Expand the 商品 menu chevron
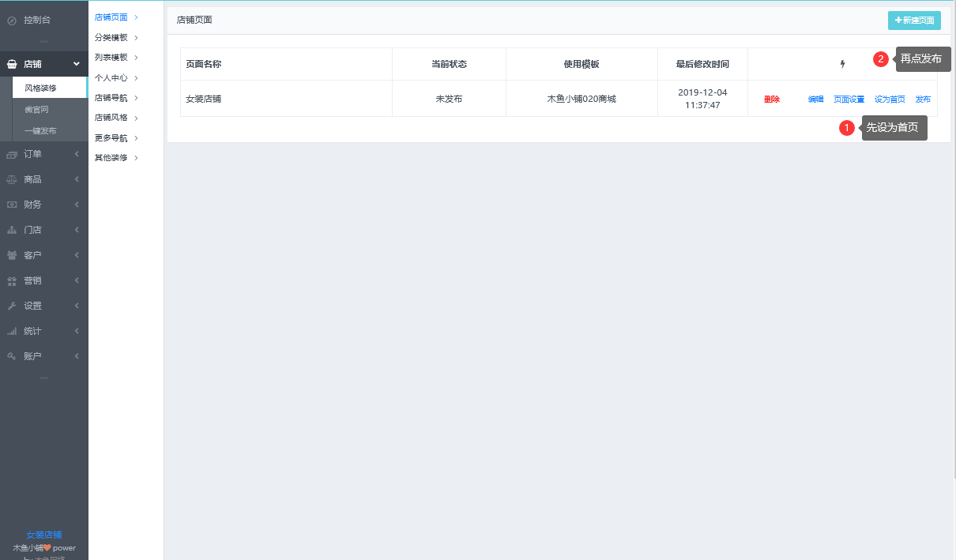 (77, 179)
